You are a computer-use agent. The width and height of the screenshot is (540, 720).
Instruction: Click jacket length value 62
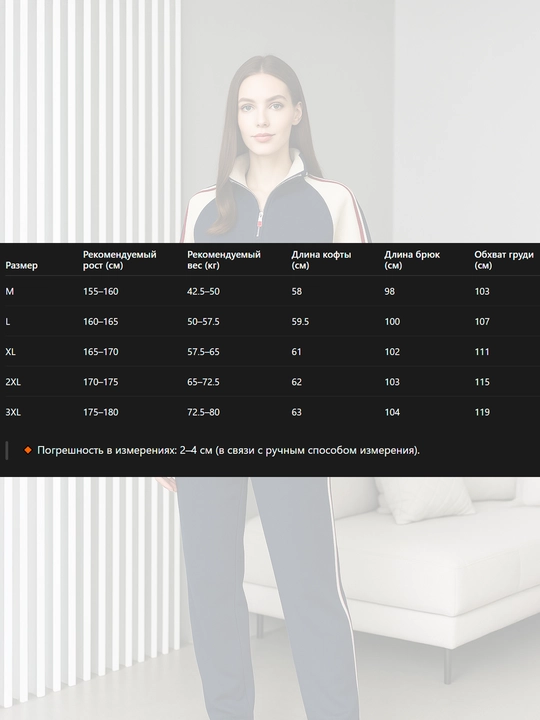click(297, 382)
